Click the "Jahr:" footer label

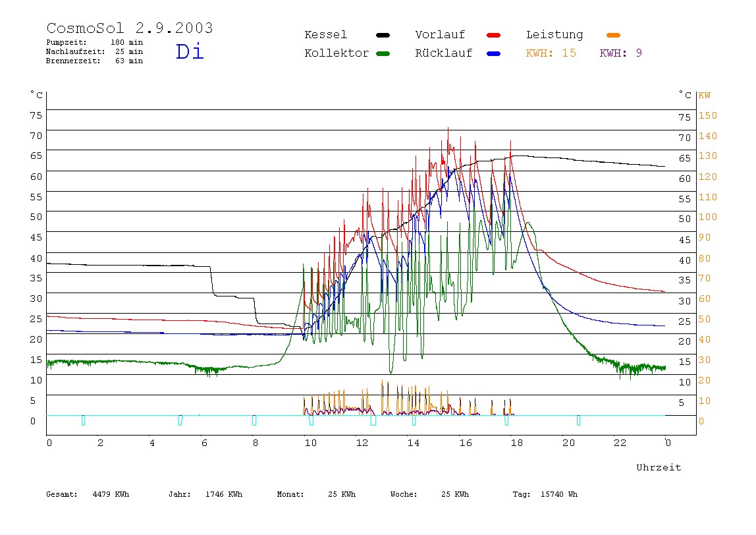[180, 494]
